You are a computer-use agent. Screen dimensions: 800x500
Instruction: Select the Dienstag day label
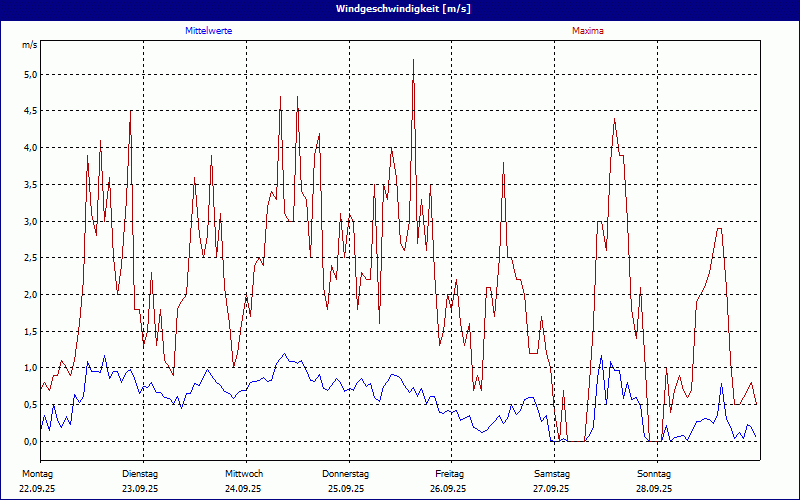point(140,473)
